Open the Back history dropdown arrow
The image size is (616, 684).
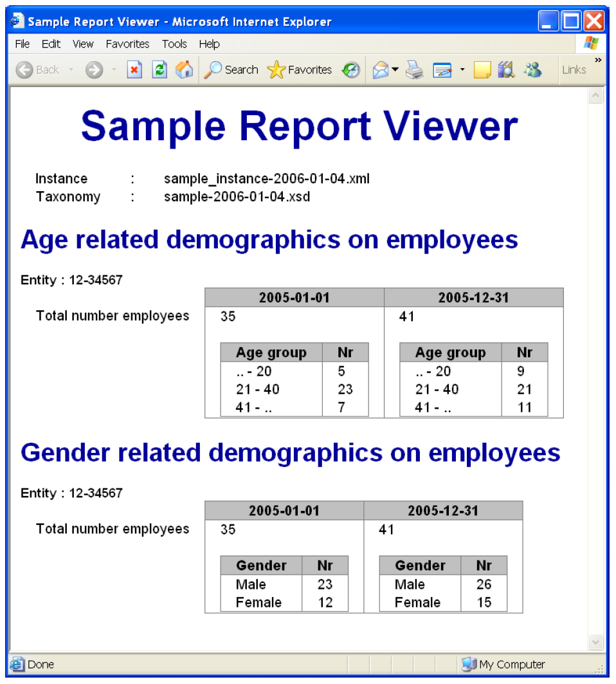pyautogui.click(x=71, y=69)
